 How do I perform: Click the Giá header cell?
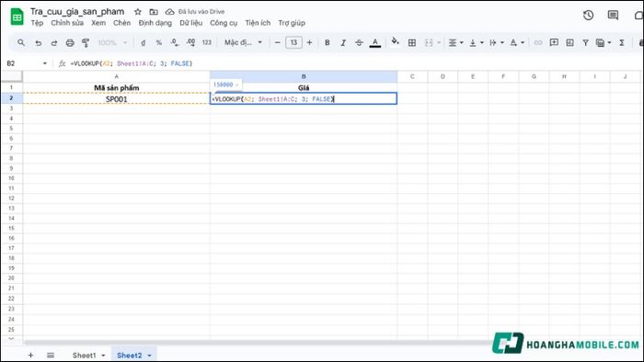tap(304, 87)
